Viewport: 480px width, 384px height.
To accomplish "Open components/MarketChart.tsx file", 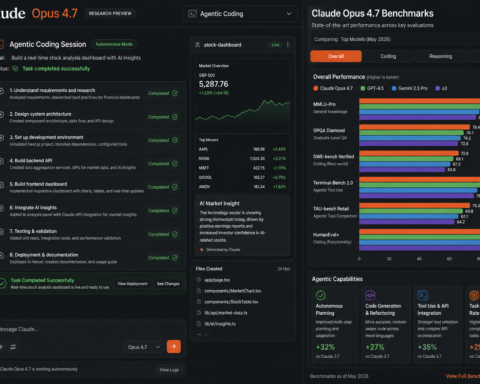I will [233, 291].
